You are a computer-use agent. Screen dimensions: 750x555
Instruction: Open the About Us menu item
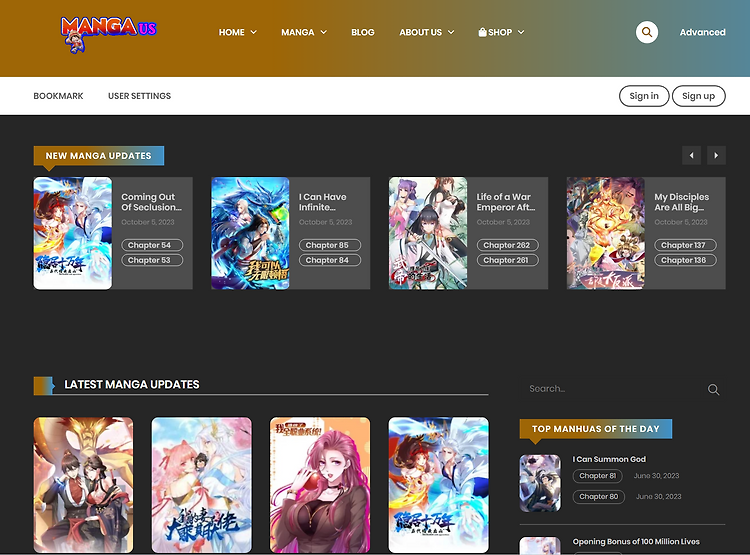point(420,32)
